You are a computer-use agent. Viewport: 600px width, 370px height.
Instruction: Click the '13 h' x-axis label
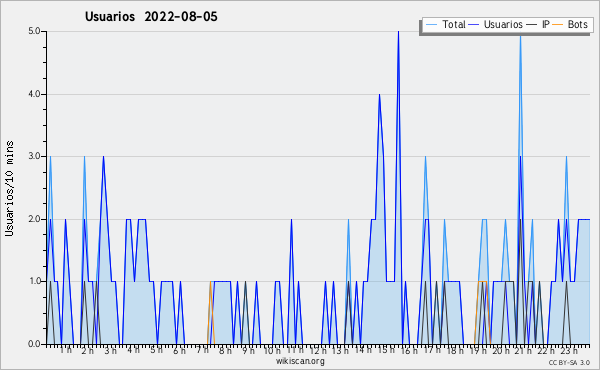point(340,350)
